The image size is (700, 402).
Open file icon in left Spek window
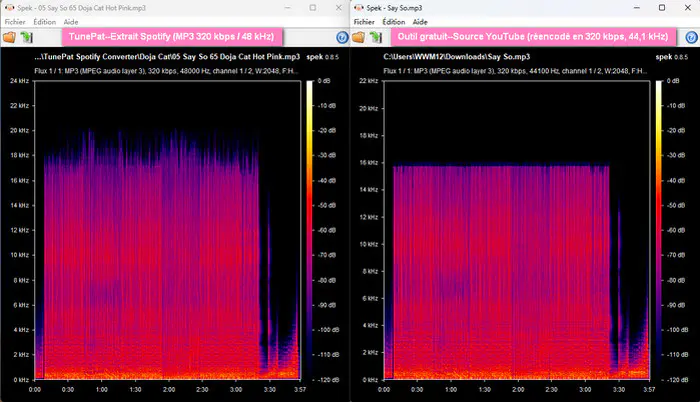(9, 37)
